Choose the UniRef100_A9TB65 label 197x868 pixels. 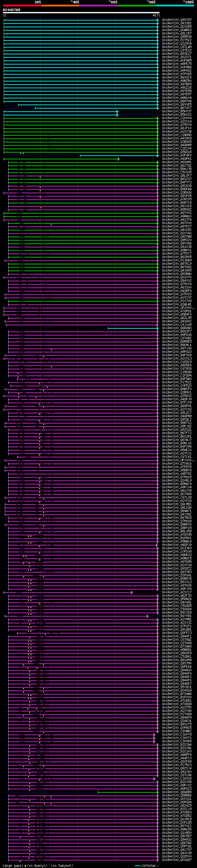(x=176, y=84)
